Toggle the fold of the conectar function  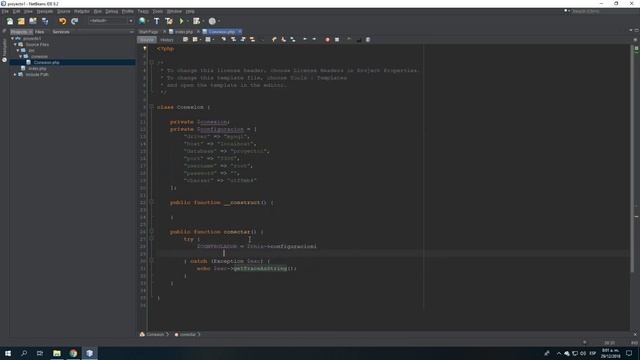pyautogui.click(x=151, y=232)
